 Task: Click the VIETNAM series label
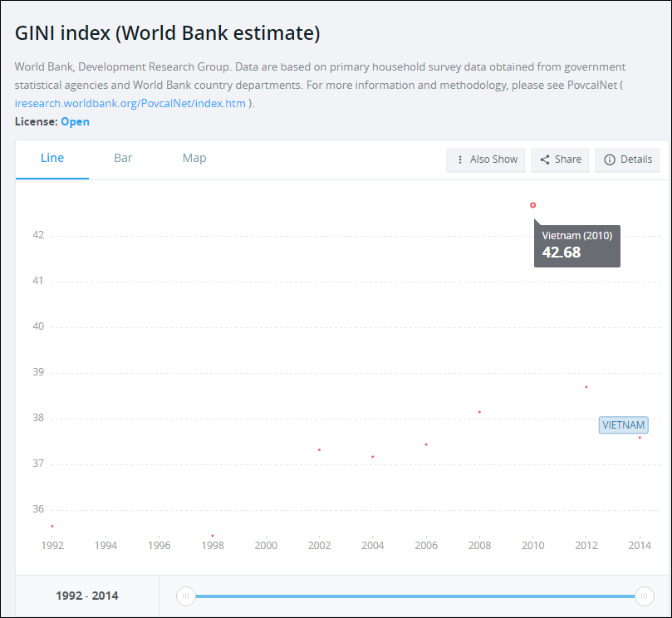(x=623, y=424)
